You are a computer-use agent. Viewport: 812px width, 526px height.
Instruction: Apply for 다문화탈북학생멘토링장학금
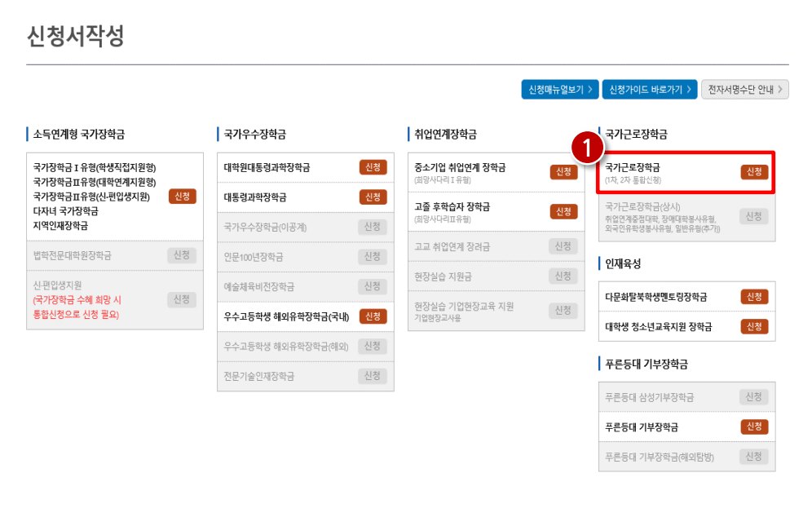click(x=753, y=298)
